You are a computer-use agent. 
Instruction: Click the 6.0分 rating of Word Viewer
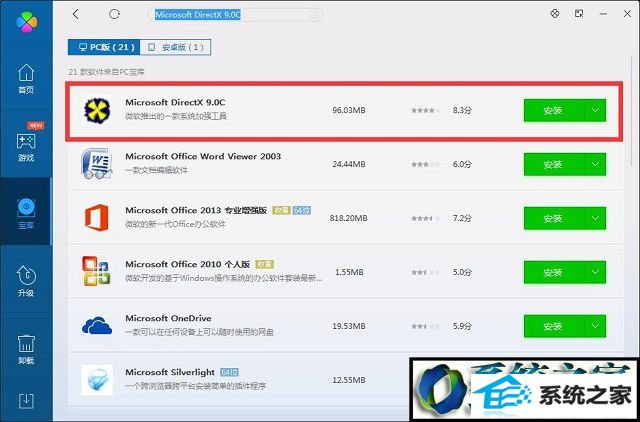pyautogui.click(x=462, y=164)
